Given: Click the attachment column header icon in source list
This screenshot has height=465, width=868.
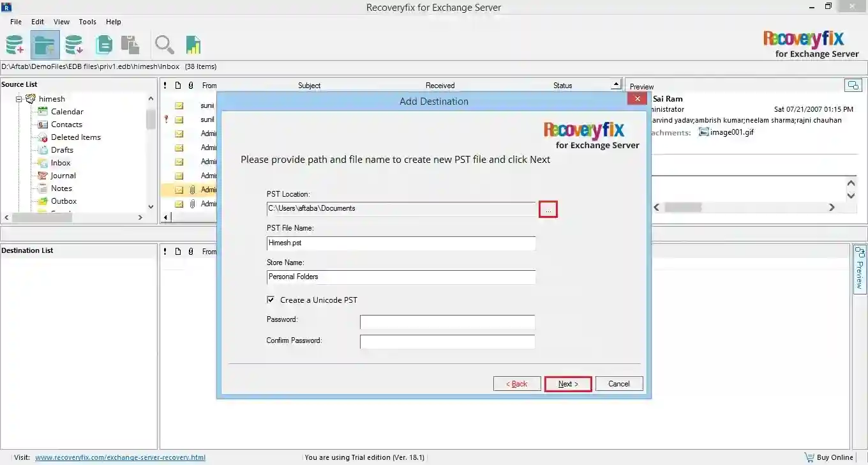Looking at the screenshot, I should click(x=190, y=85).
